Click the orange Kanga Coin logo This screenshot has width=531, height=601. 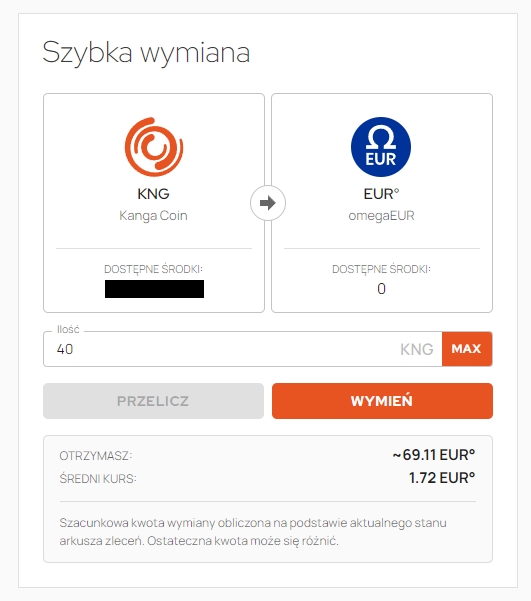(x=154, y=147)
